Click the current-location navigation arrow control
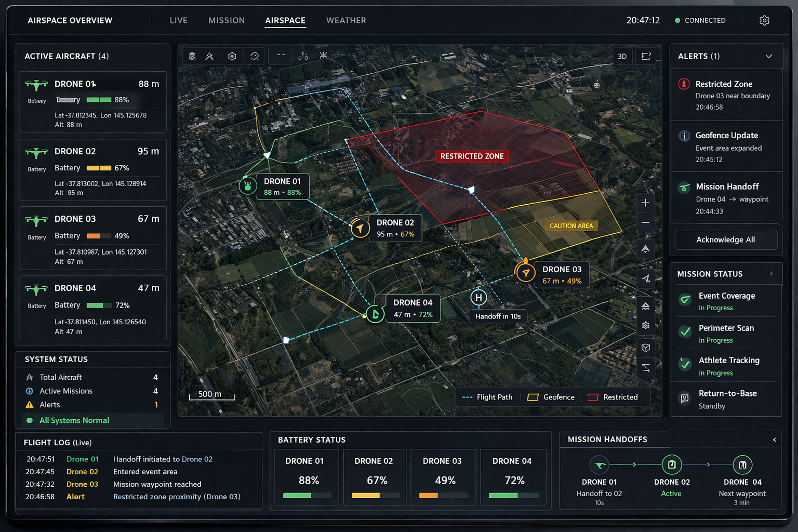The height and width of the screenshot is (532, 798). [x=645, y=279]
